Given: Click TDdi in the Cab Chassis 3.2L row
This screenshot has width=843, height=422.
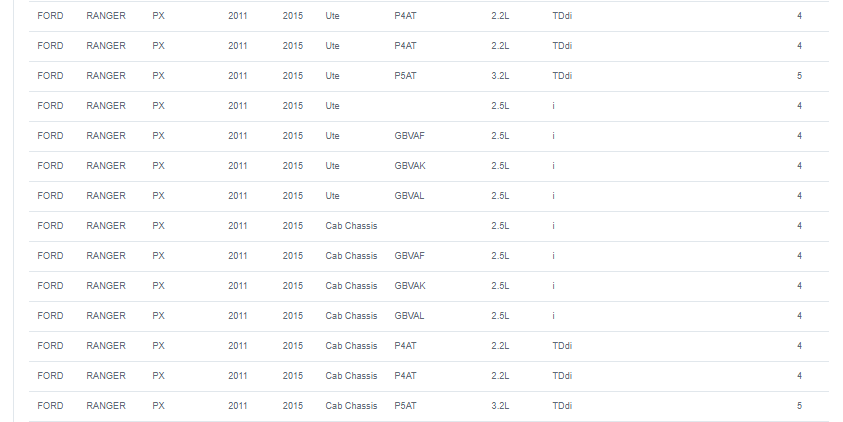Looking at the screenshot, I should [x=562, y=406].
